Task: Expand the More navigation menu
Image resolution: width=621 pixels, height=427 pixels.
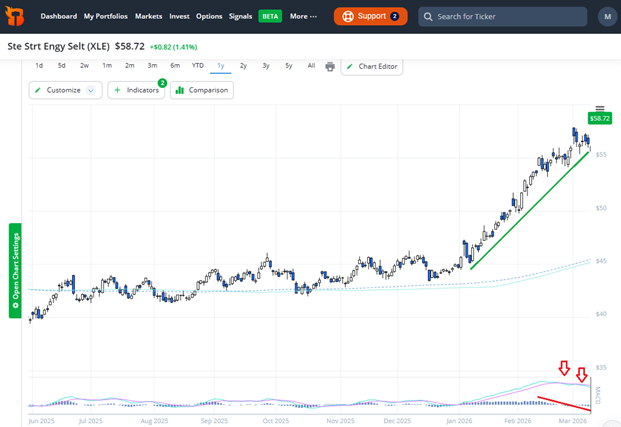Action: click(303, 16)
